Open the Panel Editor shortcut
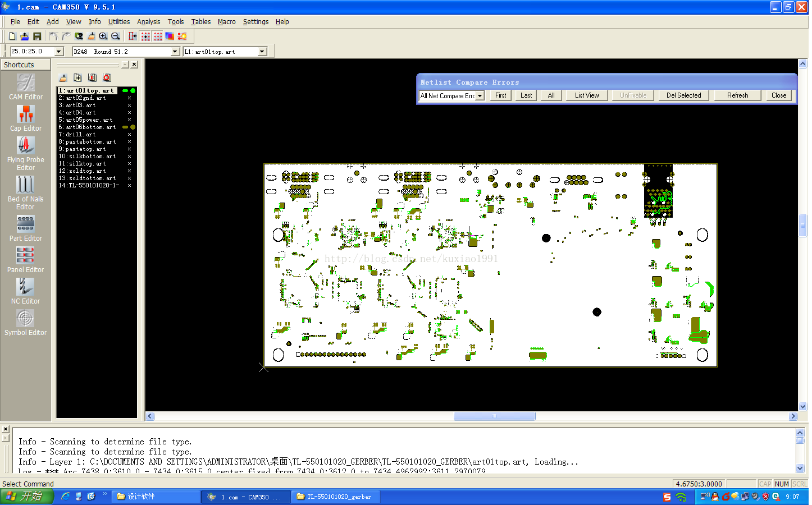Screen dimensions: 812x505 point(25,260)
